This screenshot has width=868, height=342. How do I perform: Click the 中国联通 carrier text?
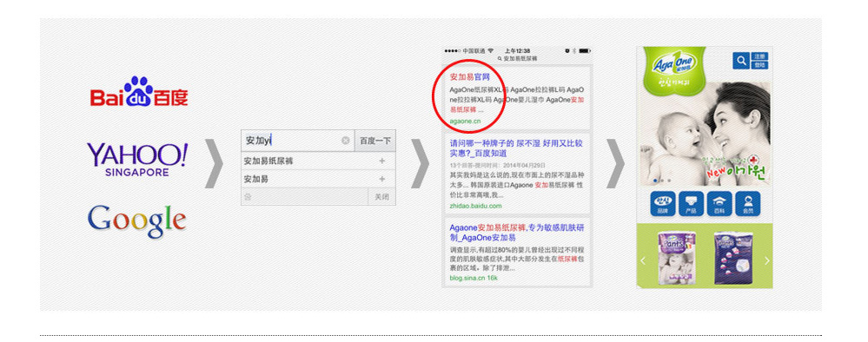pos(474,50)
